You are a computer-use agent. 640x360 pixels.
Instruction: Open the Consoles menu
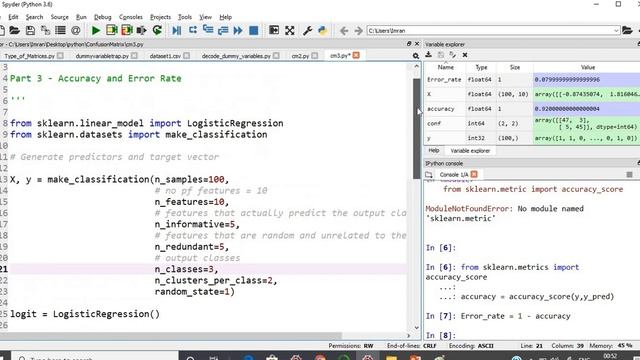coord(131,17)
